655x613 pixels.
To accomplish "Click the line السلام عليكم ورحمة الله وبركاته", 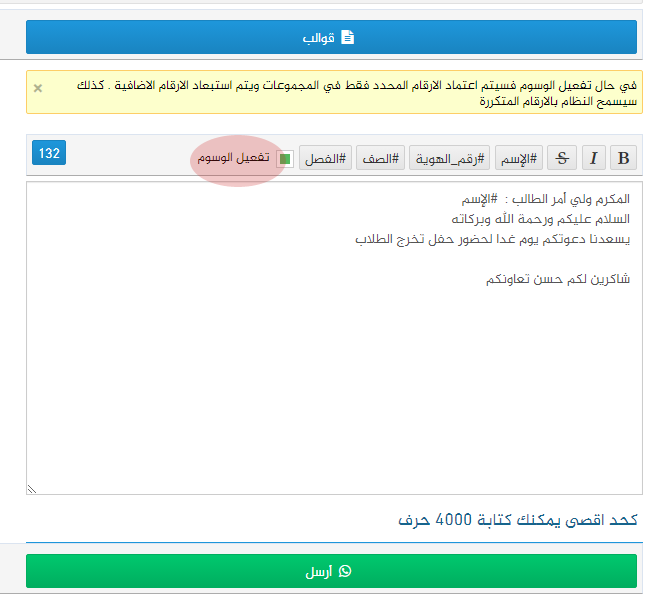I will point(540,219).
